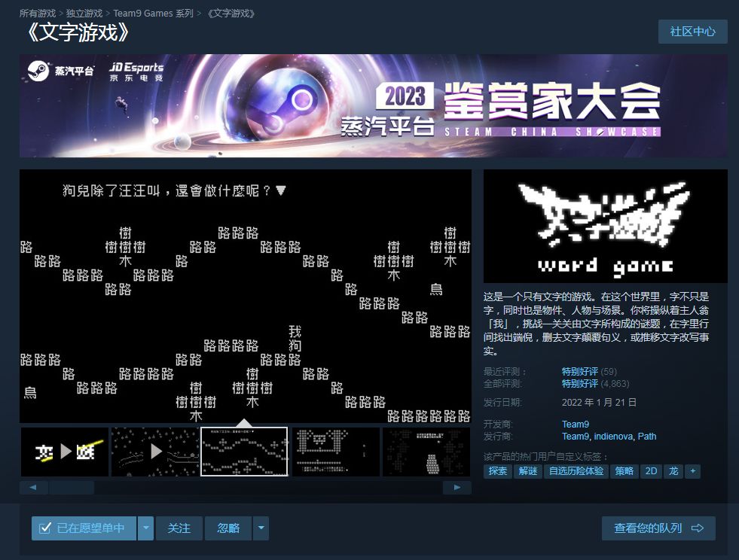
Task: Toggle the 已在愿望单中 wishlist checkbox button
Action: (x=84, y=528)
